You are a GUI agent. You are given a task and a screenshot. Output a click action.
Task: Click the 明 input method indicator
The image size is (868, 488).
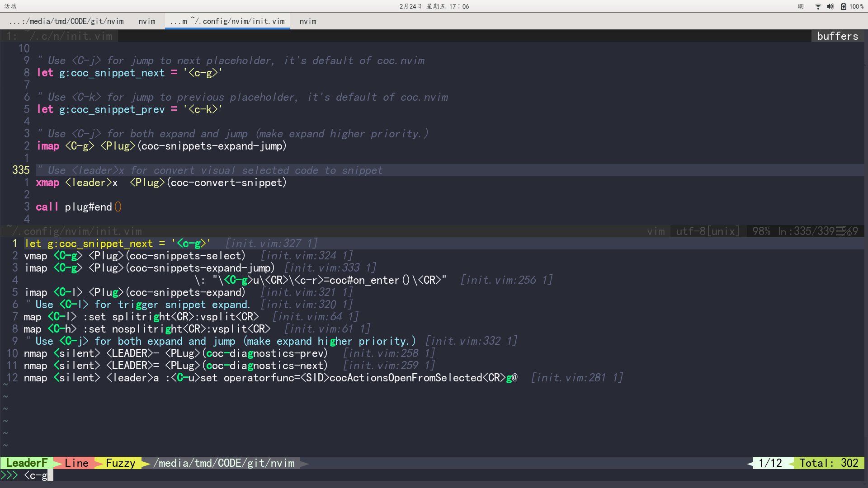point(801,6)
